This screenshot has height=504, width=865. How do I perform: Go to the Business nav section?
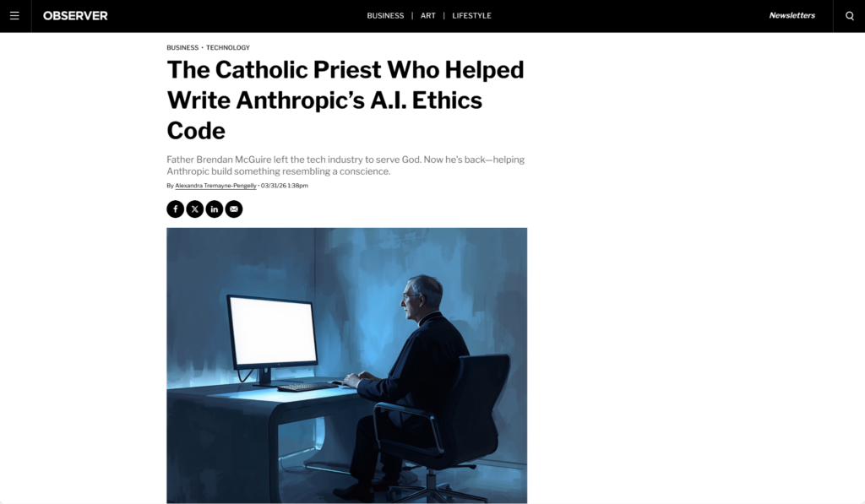coord(385,15)
